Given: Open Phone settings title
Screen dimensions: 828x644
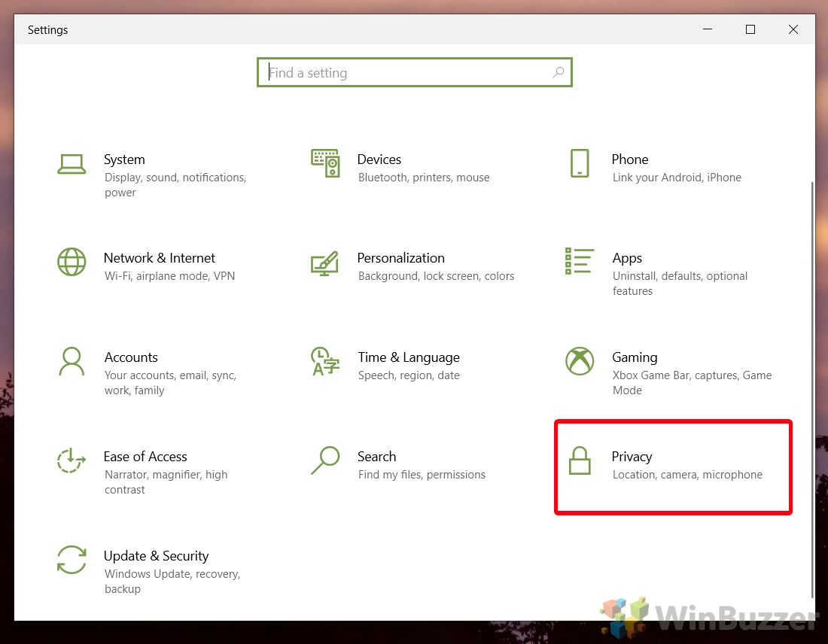Looking at the screenshot, I should 630,159.
